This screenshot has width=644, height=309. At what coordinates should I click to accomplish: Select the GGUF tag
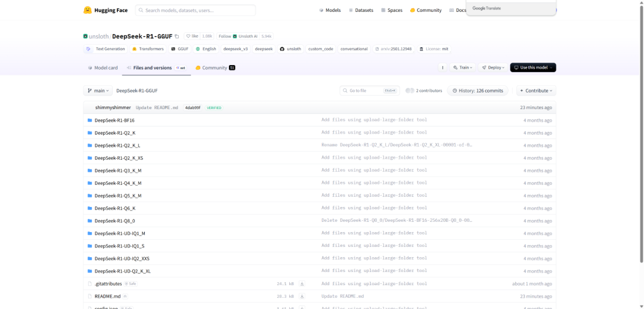(179, 49)
